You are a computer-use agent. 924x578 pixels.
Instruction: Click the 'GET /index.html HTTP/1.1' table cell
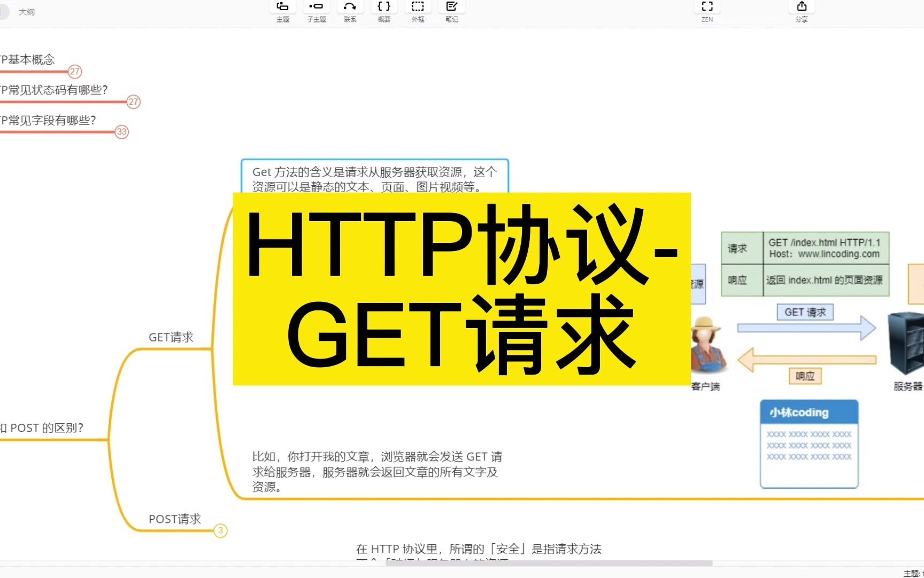tap(826, 248)
